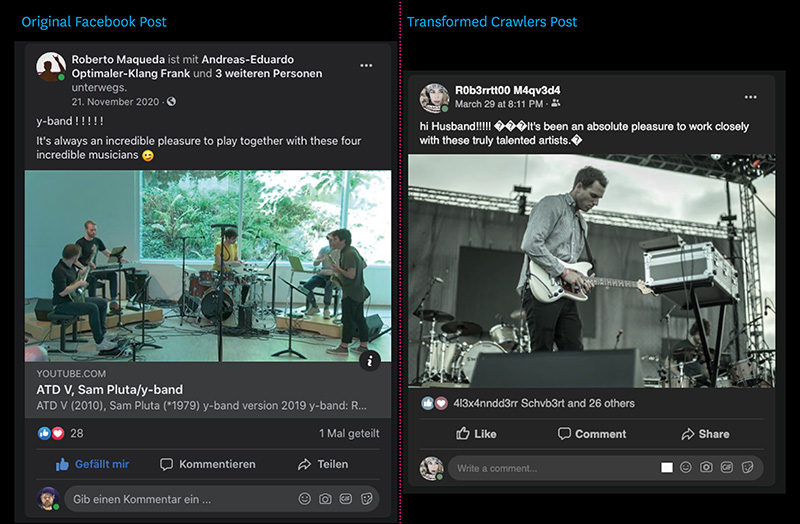This screenshot has height=524, width=800.
Task: Open ATD V, Sam Pluta/y-band YouTube link
Action: [109, 389]
